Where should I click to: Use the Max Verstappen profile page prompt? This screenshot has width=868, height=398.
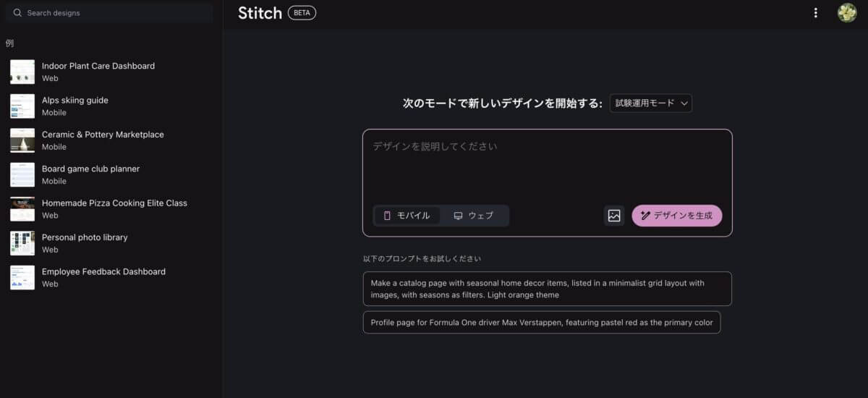pos(542,323)
